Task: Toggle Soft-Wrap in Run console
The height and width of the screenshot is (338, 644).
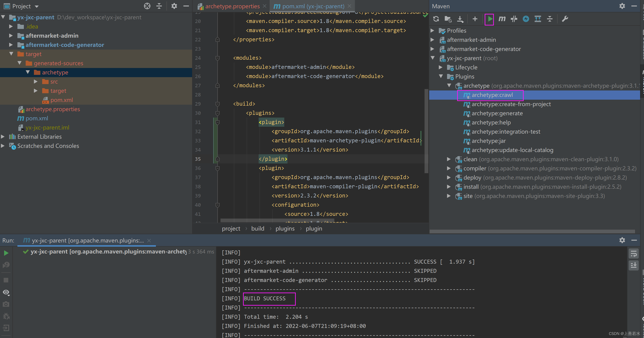Action: 634,254
